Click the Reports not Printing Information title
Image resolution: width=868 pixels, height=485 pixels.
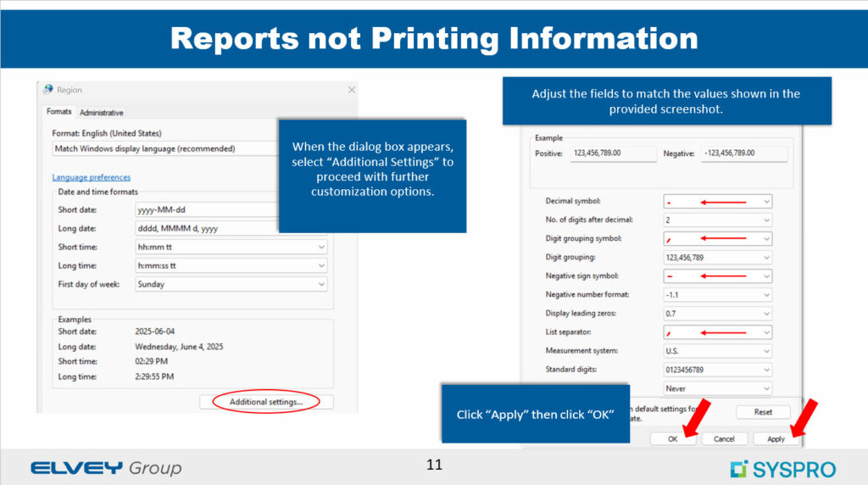tap(434, 39)
